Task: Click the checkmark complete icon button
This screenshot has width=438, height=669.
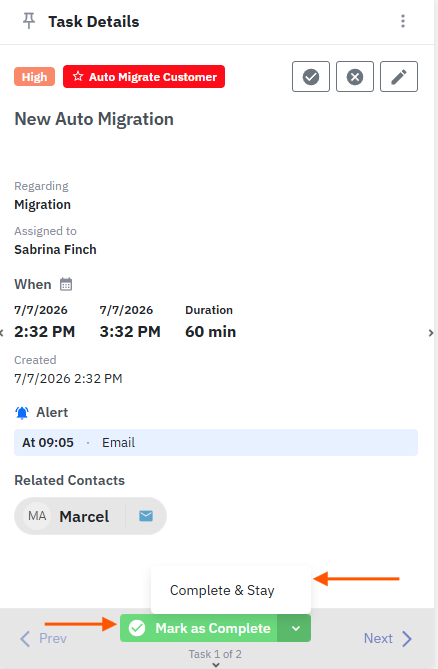Action: click(x=311, y=77)
